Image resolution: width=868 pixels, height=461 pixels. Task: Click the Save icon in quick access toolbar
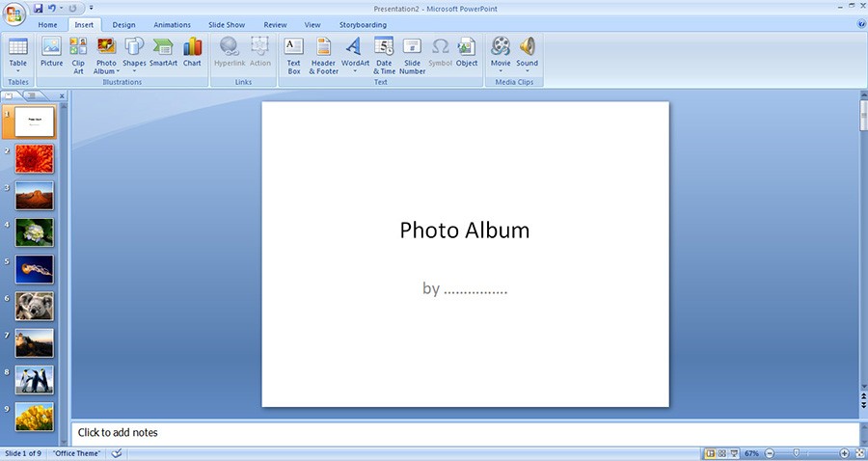pos(38,8)
